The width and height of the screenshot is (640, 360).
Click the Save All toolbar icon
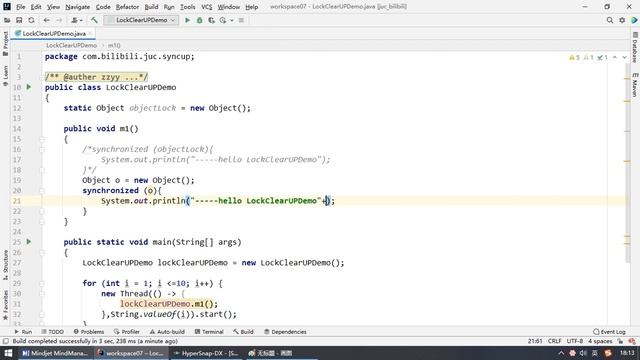(x=19, y=20)
